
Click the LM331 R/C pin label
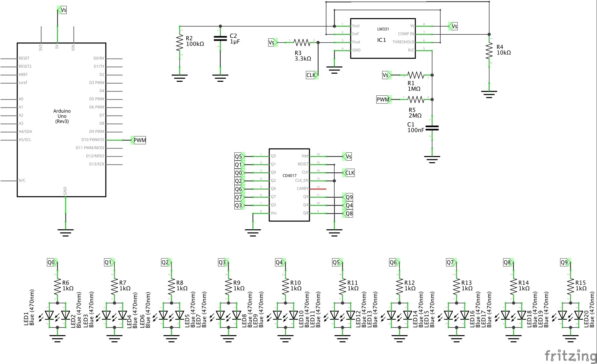point(411,50)
